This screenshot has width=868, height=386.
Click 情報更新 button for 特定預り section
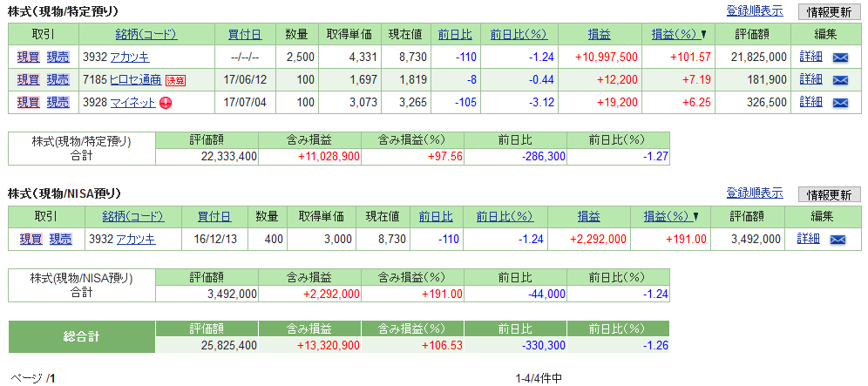click(830, 11)
